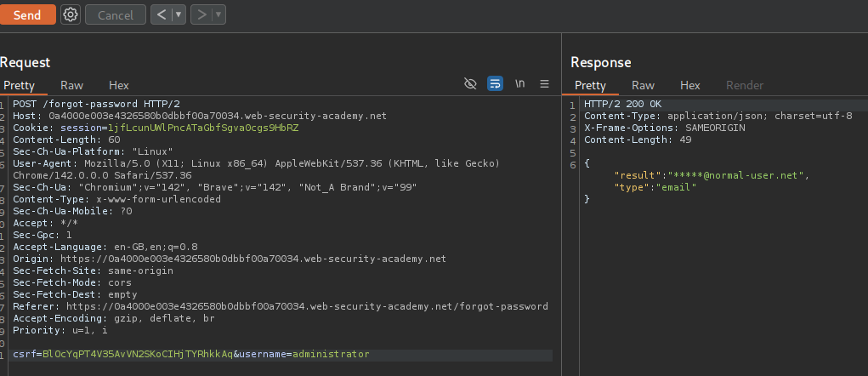
Task: Switch Response view to Raw tab
Action: (643, 85)
